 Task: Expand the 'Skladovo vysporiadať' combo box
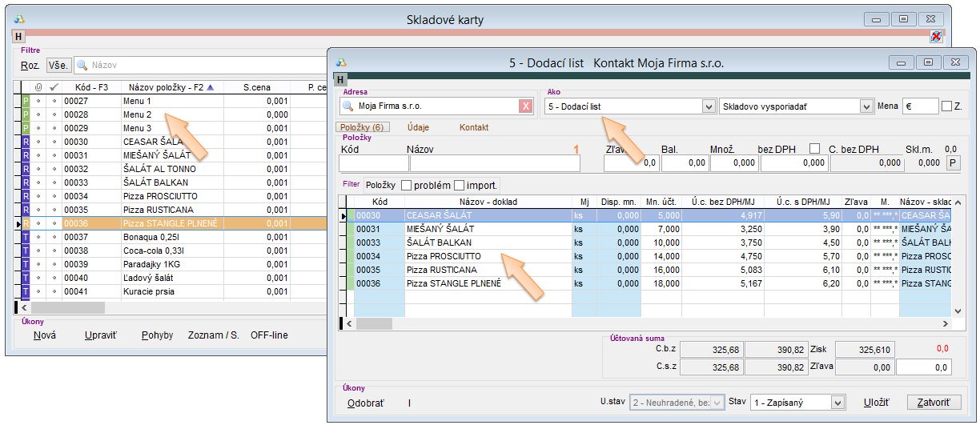866,106
